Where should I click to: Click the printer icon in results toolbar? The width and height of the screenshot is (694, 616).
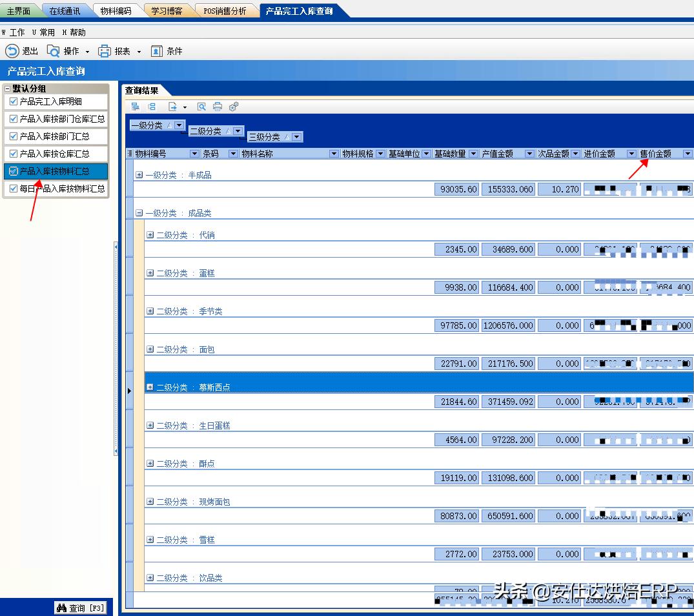click(x=218, y=107)
